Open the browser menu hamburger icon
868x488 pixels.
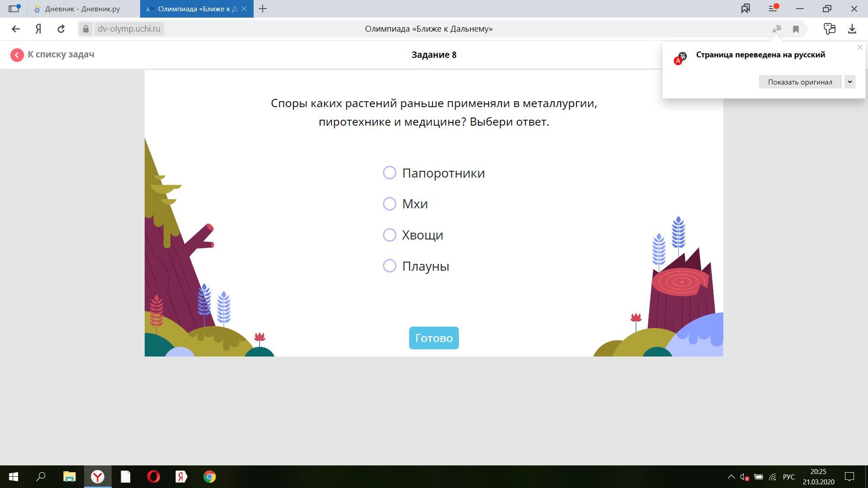(773, 9)
